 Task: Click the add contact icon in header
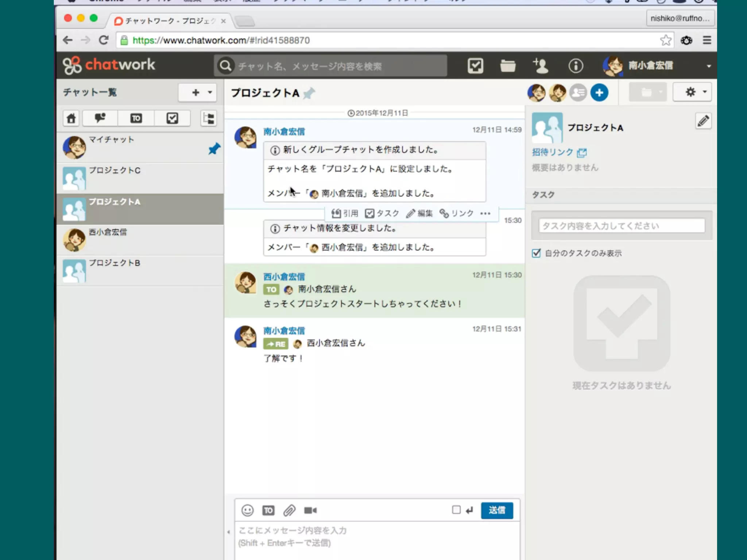540,66
